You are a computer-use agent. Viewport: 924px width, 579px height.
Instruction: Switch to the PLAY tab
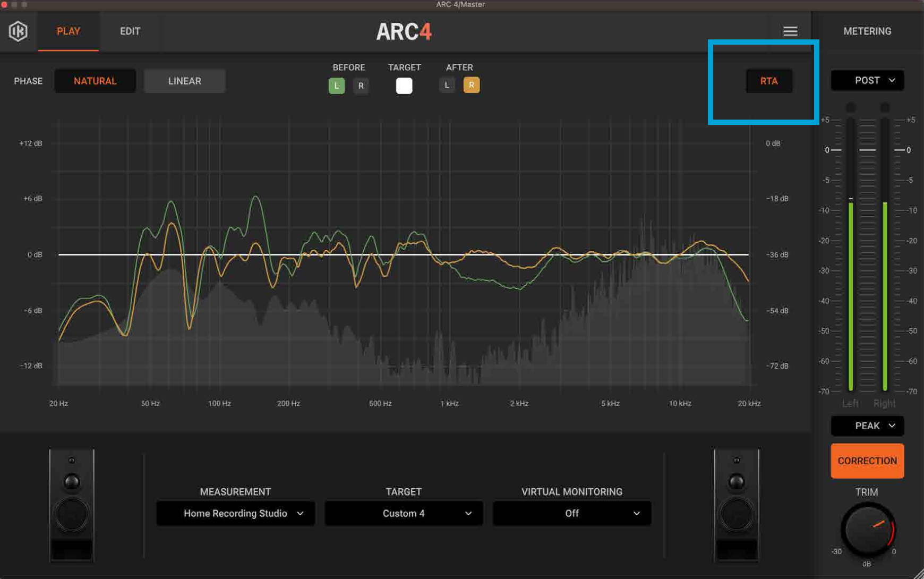tap(69, 31)
